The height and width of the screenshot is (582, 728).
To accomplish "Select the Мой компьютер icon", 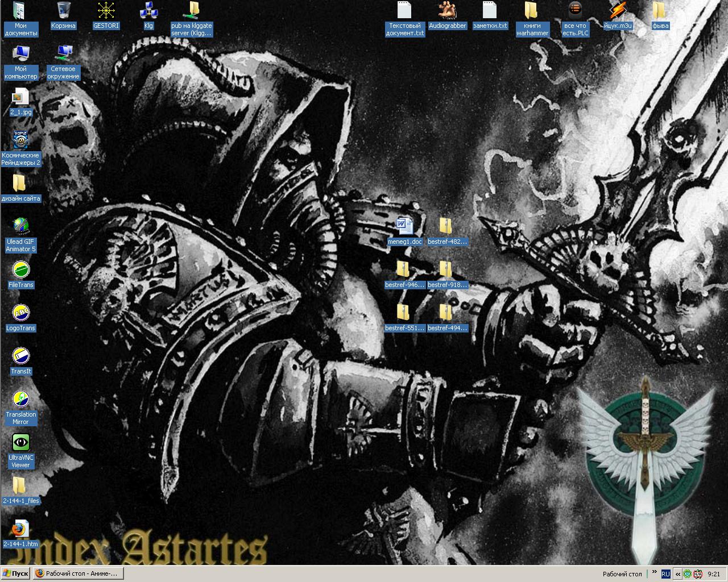I will (x=20, y=63).
